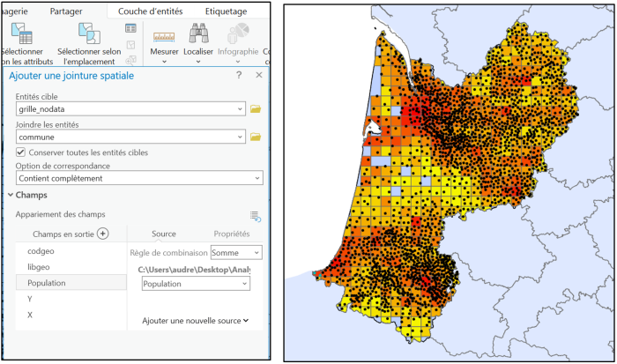The height and width of the screenshot is (364, 617).
Task: Open the Entités cible dropdown
Action: tap(240, 108)
